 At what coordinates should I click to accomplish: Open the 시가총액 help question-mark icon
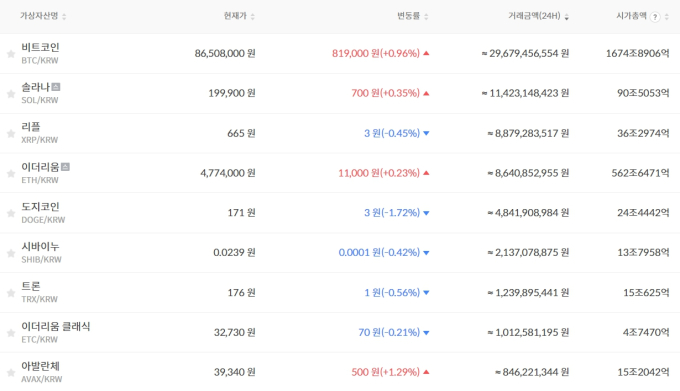655,17
